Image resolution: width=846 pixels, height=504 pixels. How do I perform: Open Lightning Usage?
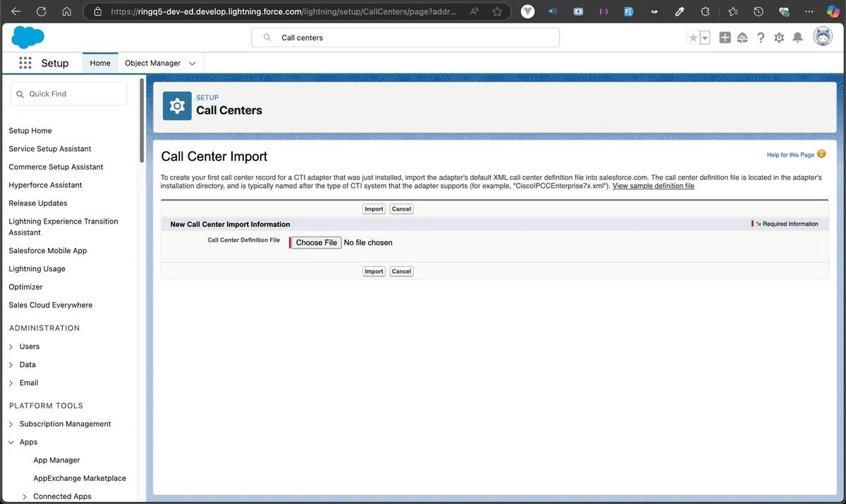[37, 269]
